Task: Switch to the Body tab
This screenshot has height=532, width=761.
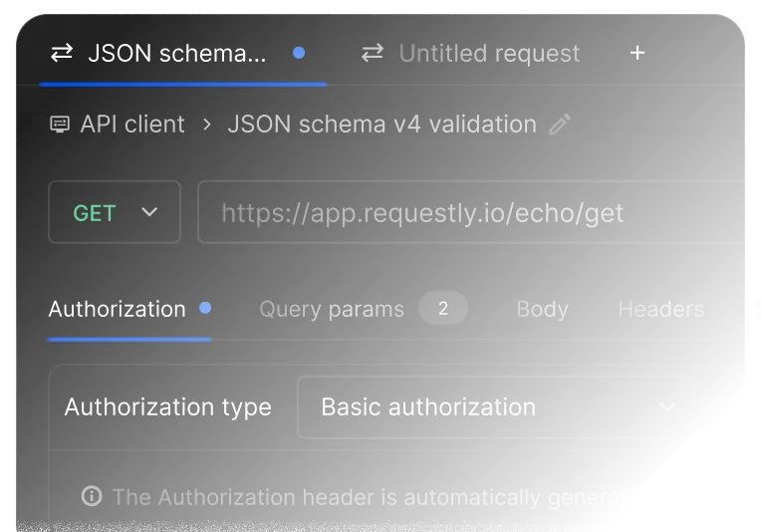Action: [542, 309]
